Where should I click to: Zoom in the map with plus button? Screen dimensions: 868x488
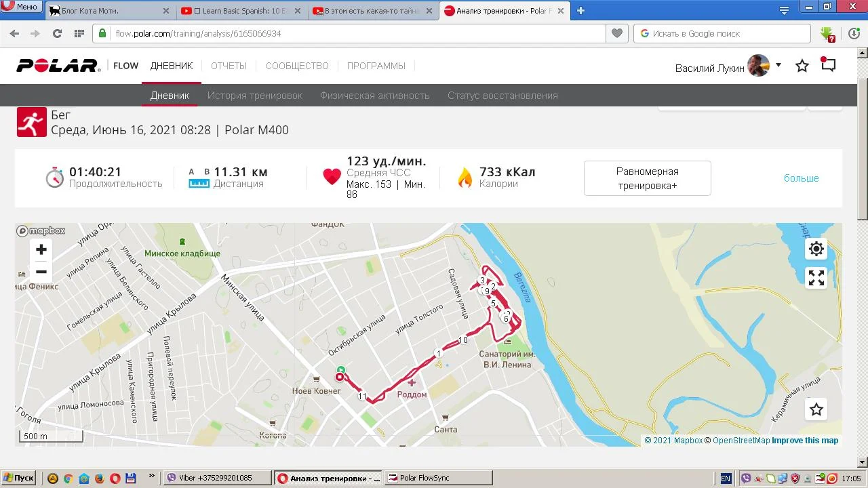(x=41, y=249)
